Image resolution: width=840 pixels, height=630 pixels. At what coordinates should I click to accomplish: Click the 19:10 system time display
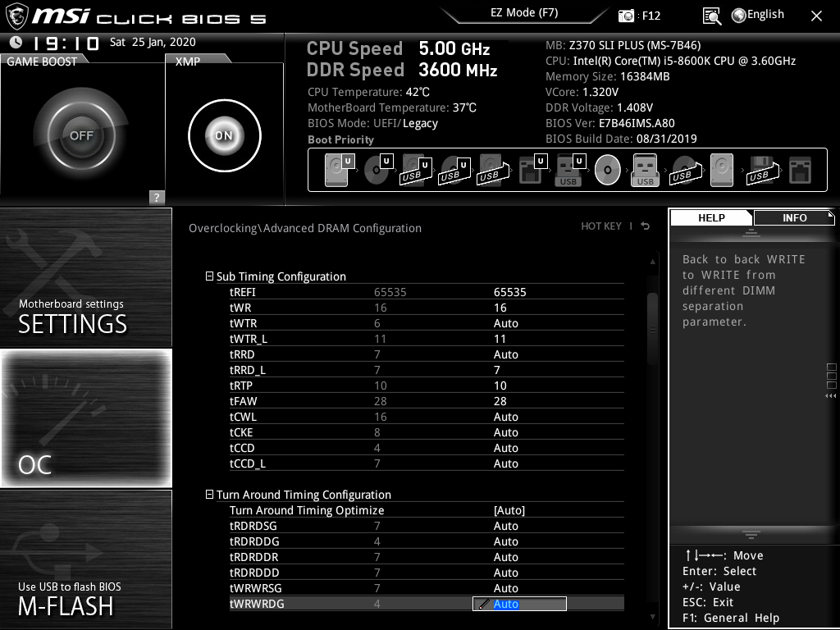tap(66, 43)
